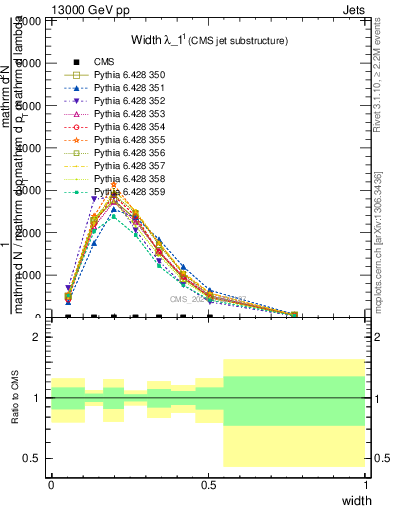Select the Pythia 6.428 350 legend entry
The height and width of the screenshot is (512, 393).
[x=129, y=75]
